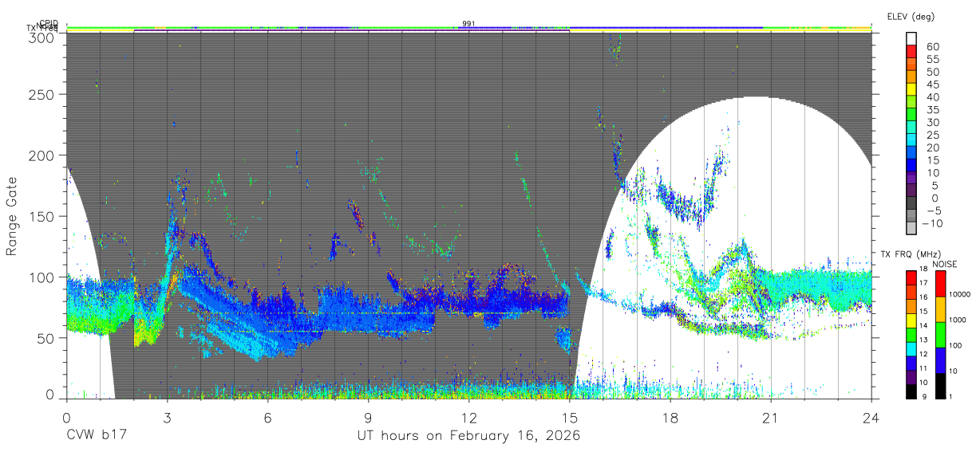Click the 100 tick on NOISE colorbar

[956, 345]
